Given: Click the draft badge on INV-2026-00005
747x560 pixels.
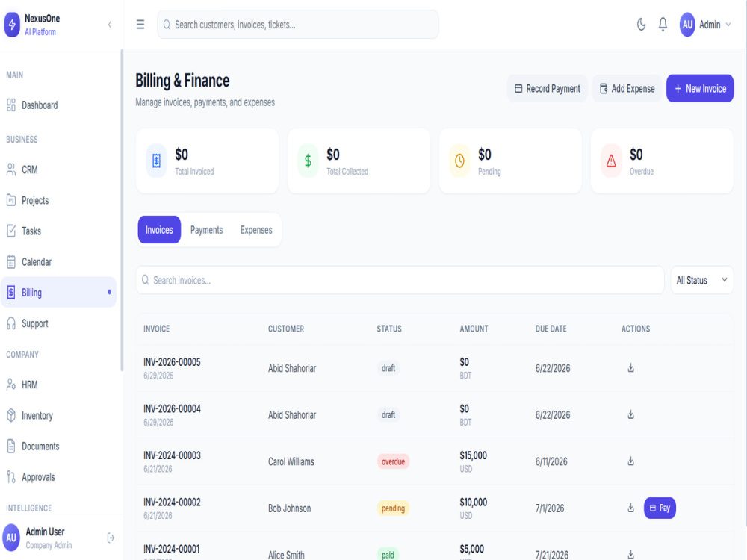Looking at the screenshot, I should click(388, 368).
